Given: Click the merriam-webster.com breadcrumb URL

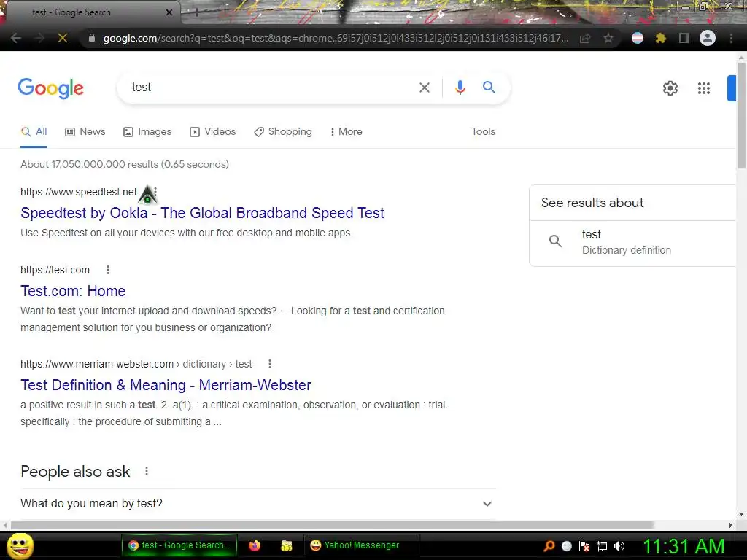Looking at the screenshot, I should point(136,364).
